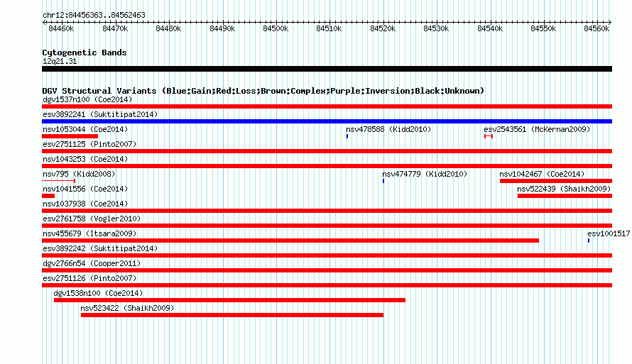632x364 pixels.
Task: Click the dgv2766n54 (Cooper2011) label
Action: [92, 263]
